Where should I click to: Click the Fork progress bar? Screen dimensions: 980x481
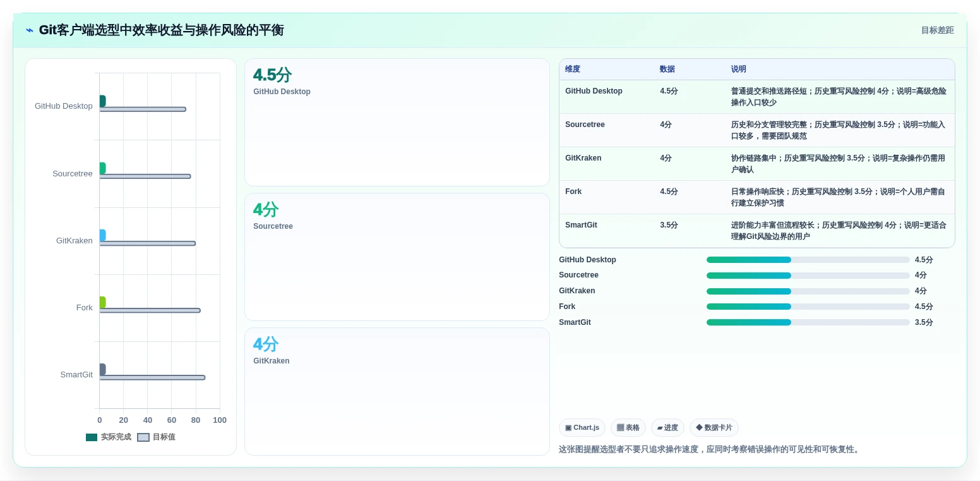point(808,307)
